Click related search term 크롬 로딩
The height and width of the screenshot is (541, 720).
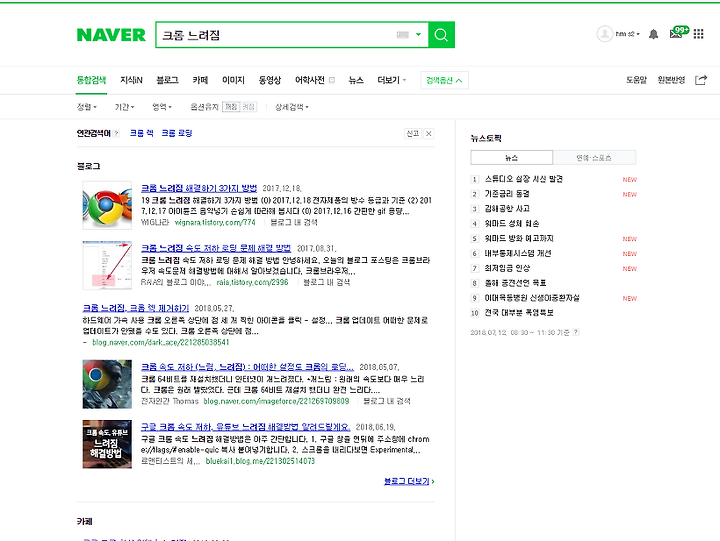coord(177,133)
